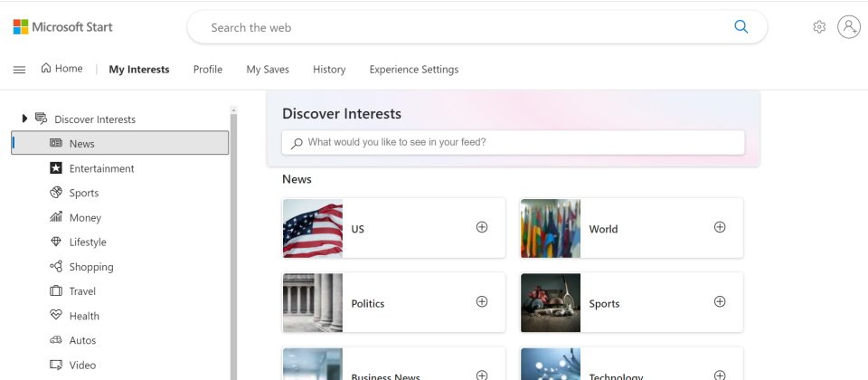The width and height of the screenshot is (868, 380).
Task: Focus the Discover Interests feed search field
Action: tap(514, 142)
